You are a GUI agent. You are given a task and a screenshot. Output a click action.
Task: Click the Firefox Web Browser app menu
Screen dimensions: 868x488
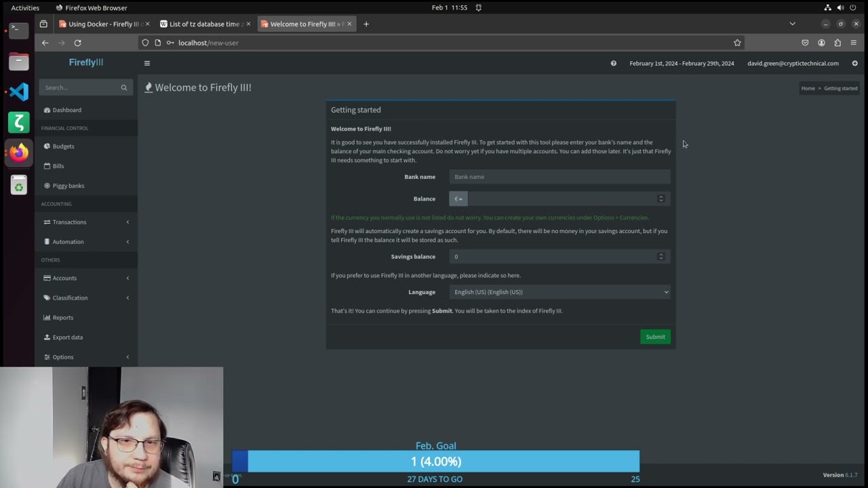[x=92, y=7]
